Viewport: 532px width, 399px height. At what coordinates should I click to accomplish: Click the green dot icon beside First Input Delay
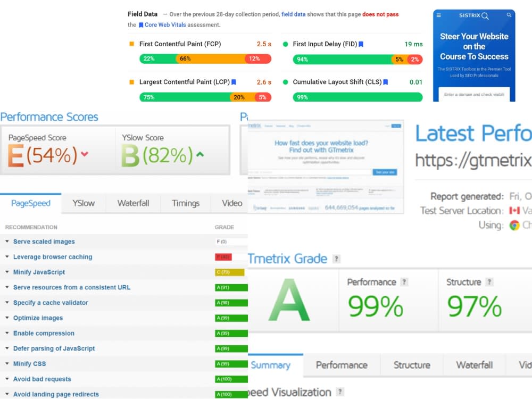pos(285,44)
